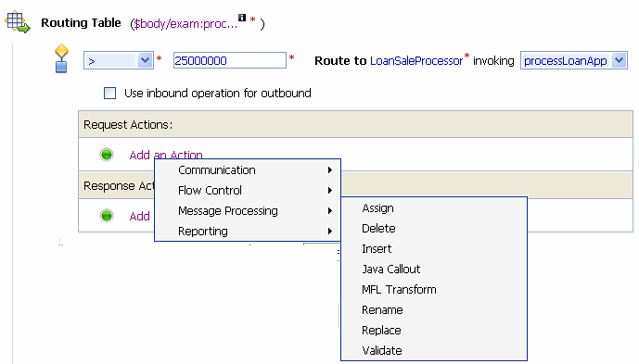
Task: Click the Routing Table heading
Action: click(81, 23)
